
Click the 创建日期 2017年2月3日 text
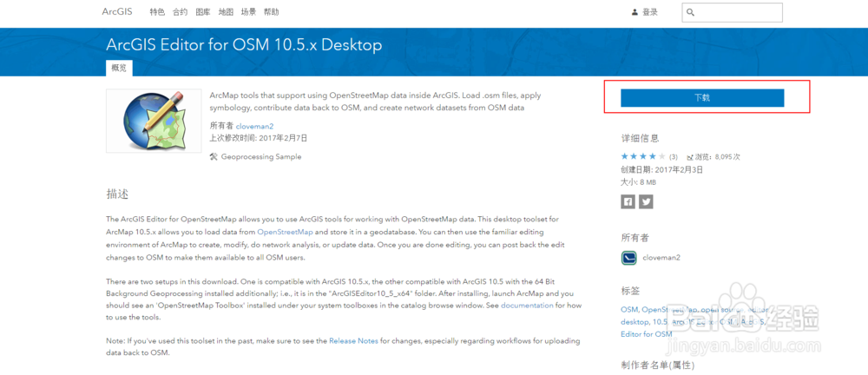click(662, 170)
